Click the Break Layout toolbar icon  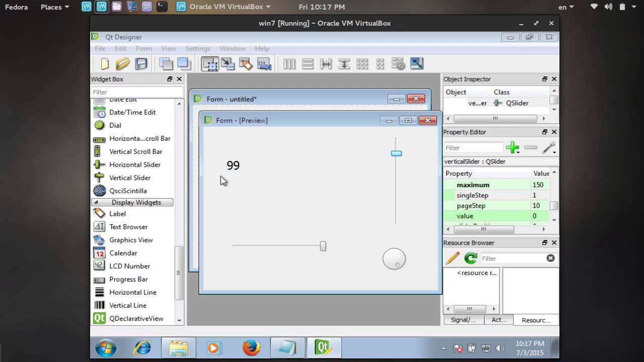(398, 64)
